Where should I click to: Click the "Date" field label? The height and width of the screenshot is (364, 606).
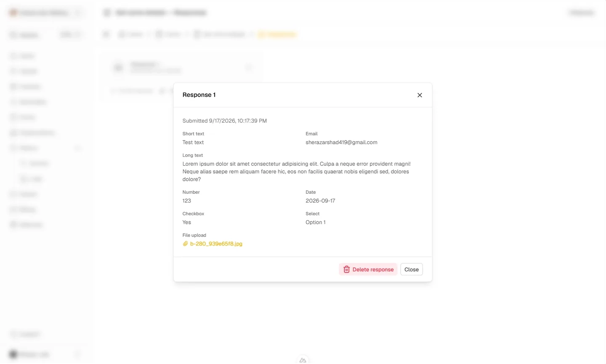[x=311, y=192]
